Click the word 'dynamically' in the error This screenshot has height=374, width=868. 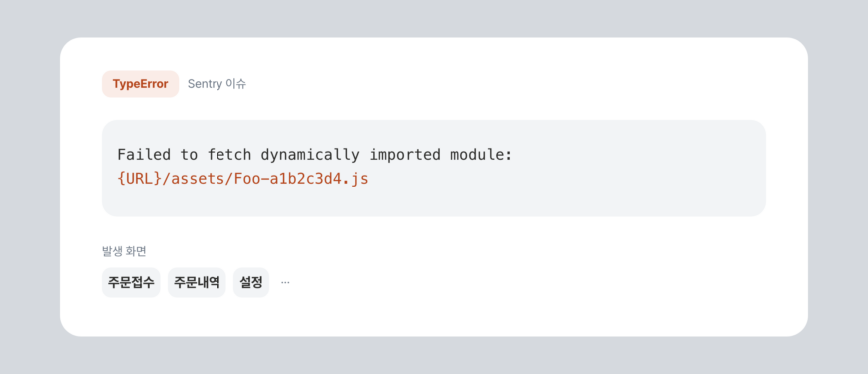pos(310,155)
